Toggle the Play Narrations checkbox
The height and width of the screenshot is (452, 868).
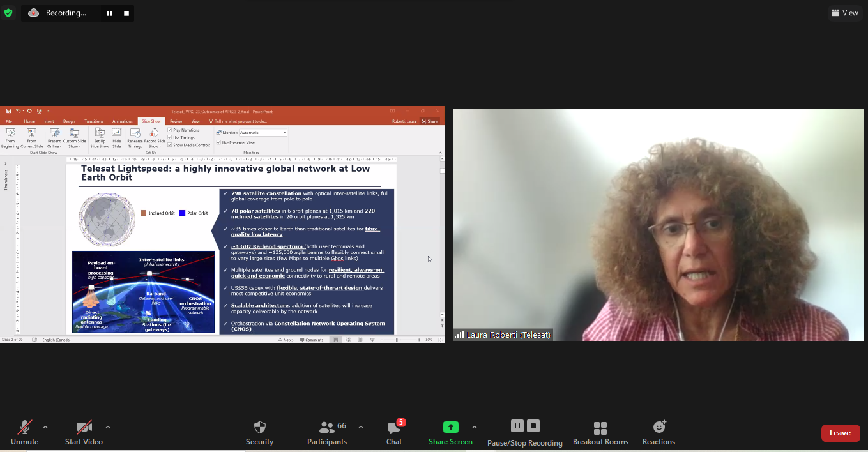(x=170, y=130)
